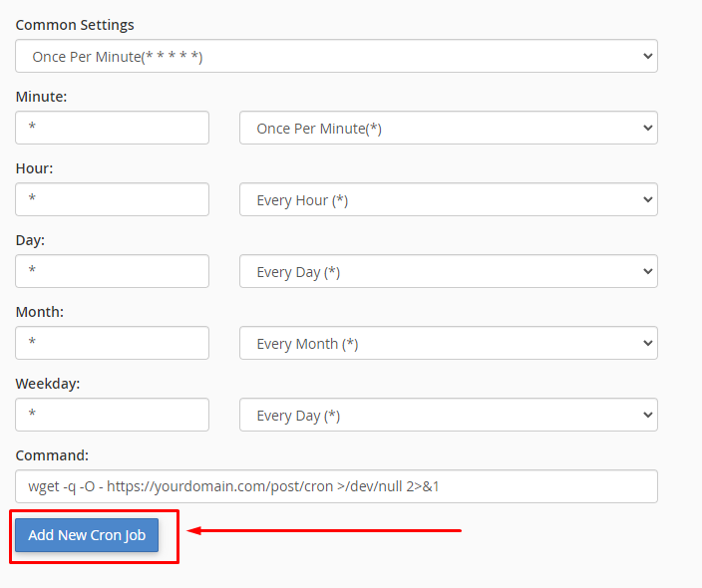The image size is (702, 588).
Task: Click the Command: field label
Action: click(52, 455)
